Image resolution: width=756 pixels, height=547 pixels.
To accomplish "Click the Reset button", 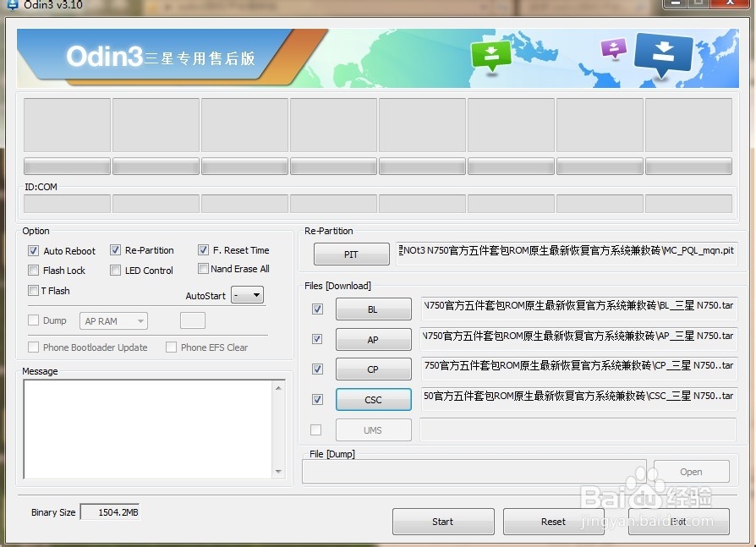I will click(554, 522).
